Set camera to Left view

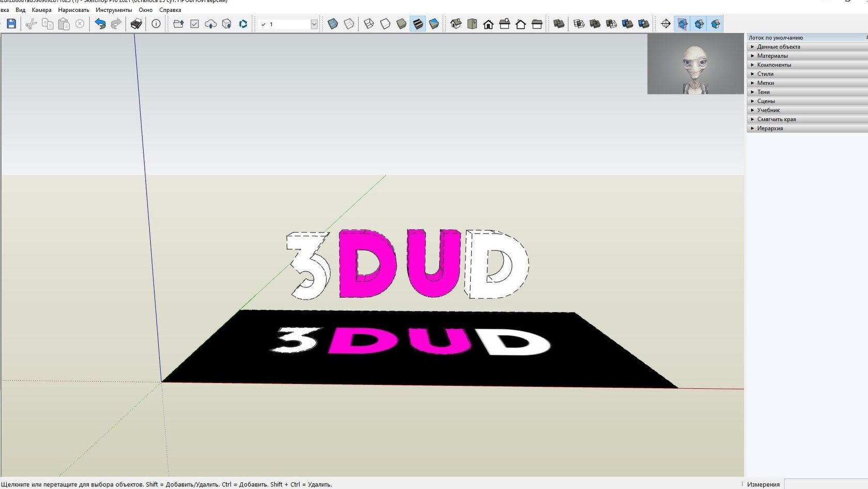coord(537,24)
